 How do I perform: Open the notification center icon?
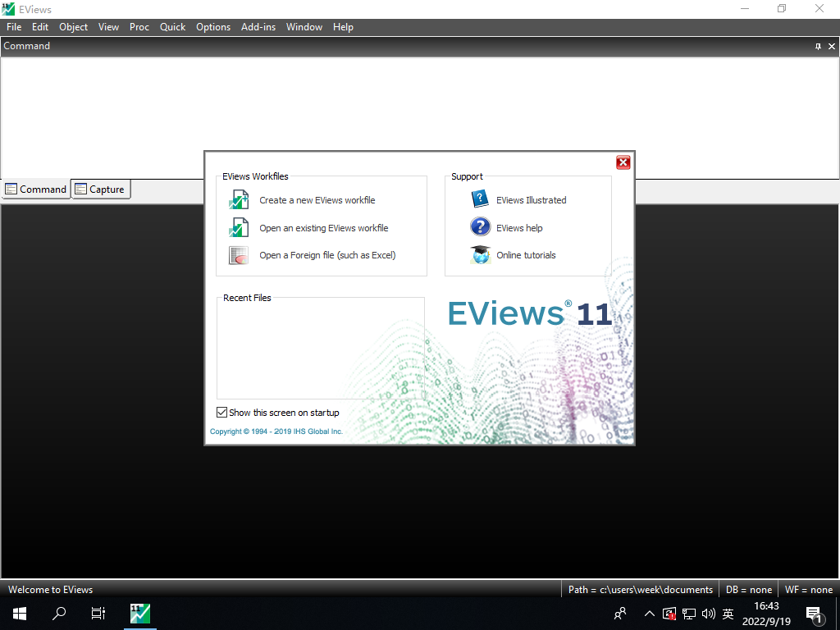pos(814,614)
